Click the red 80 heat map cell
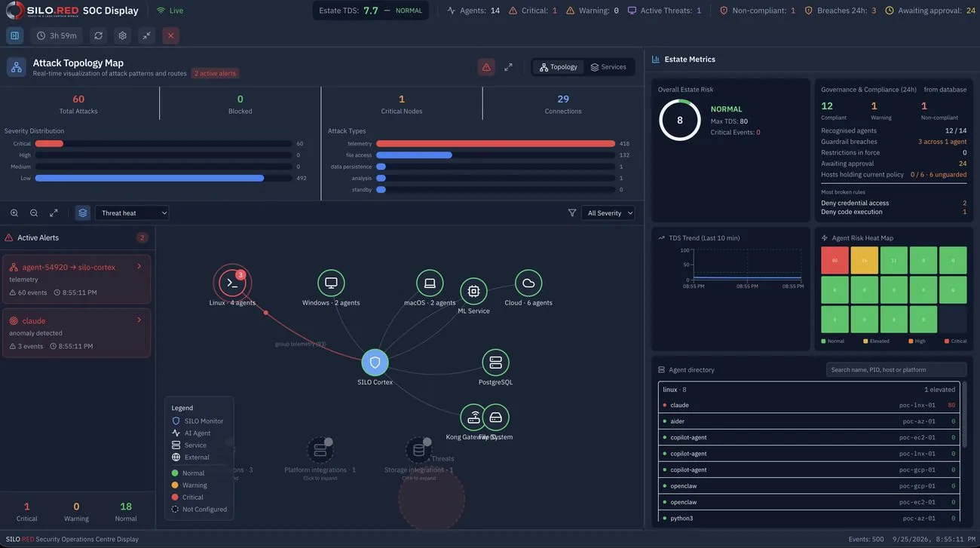 click(835, 260)
